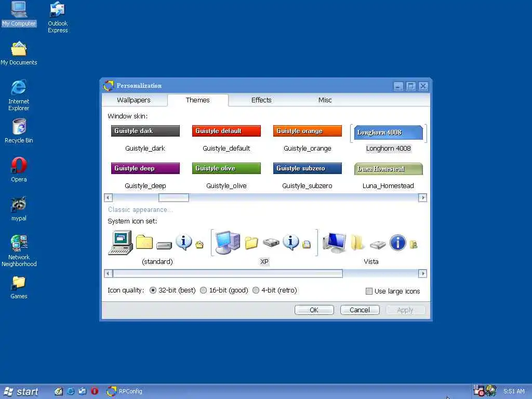Click the first quick launch notepad icon
This screenshot has width=532, height=399.
pyautogui.click(x=58, y=391)
